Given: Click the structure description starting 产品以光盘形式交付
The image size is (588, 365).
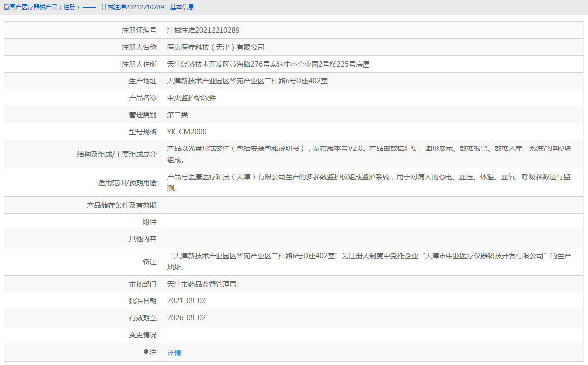Looking at the screenshot, I should point(369,154).
